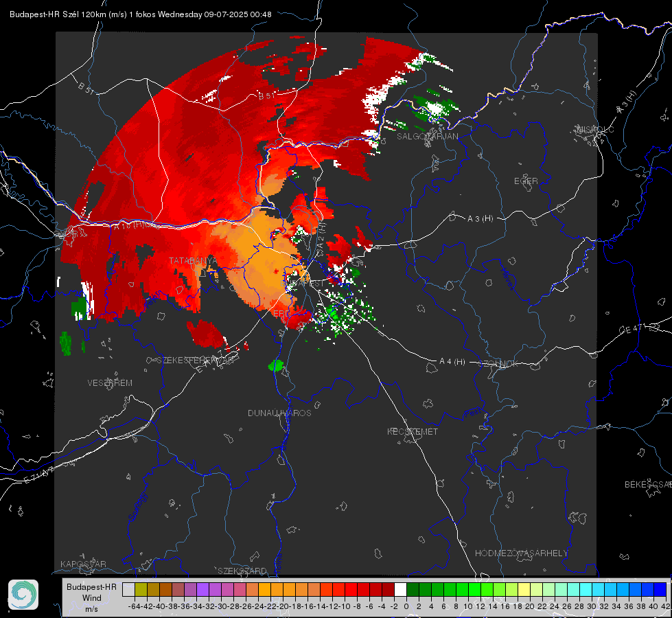This screenshot has width=672, height=618.
Task: Click the SZEKSZARD city label
Action: click(x=242, y=571)
